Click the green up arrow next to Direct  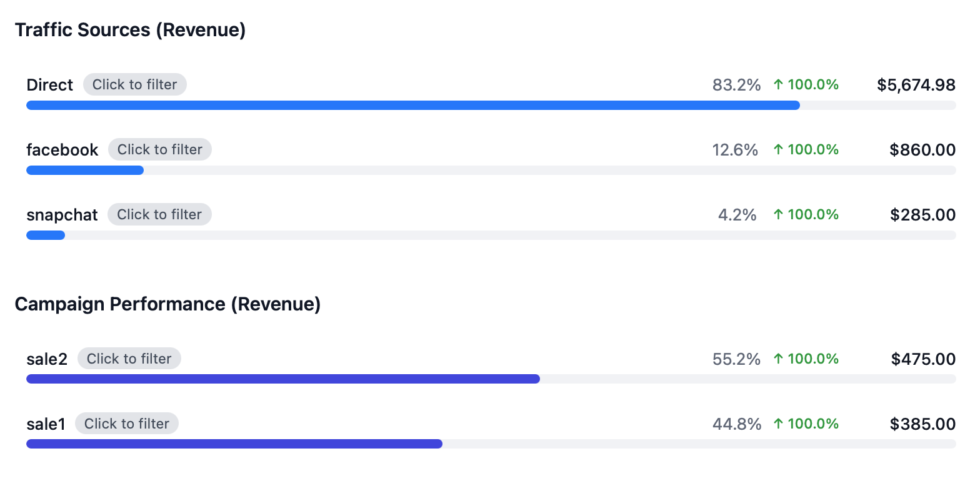(x=777, y=84)
